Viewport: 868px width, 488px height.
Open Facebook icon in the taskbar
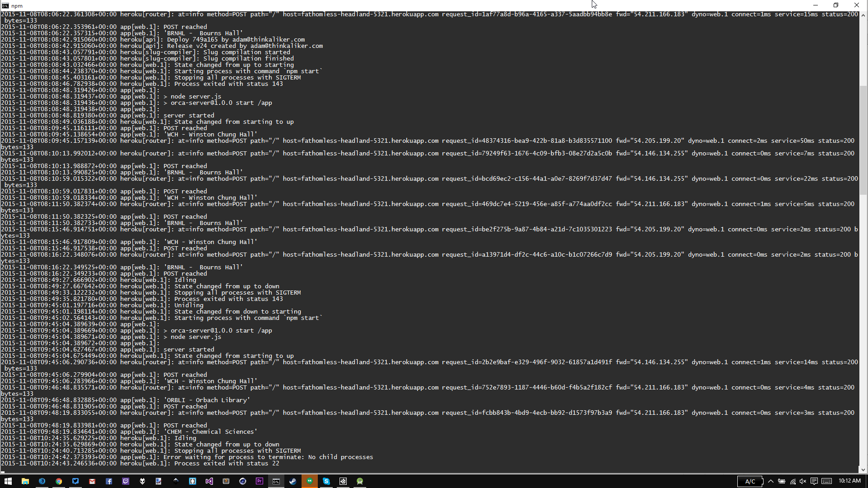109,481
